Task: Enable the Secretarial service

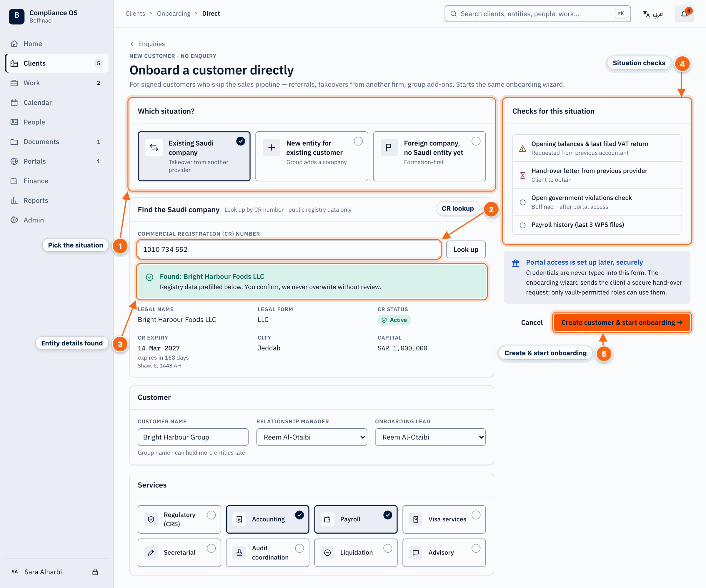Action: click(x=179, y=552)
